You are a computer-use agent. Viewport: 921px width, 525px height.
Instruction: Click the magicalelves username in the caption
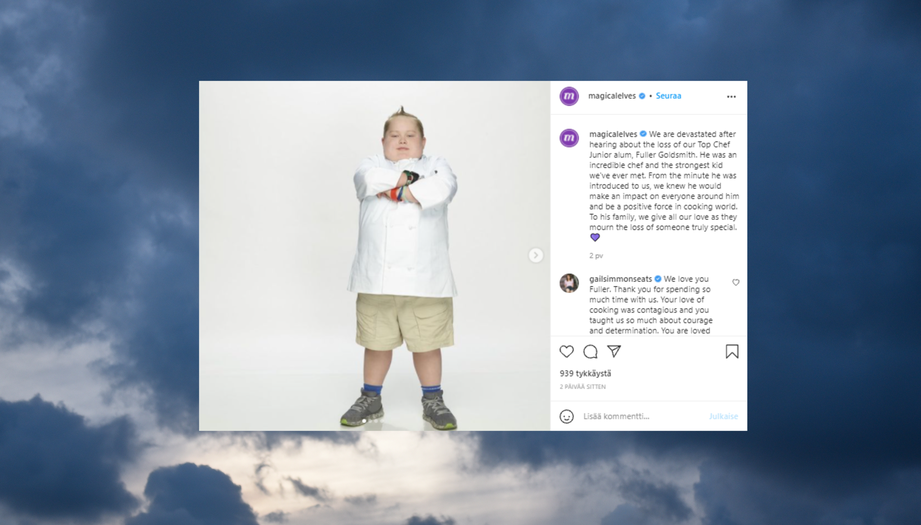click(613, 134)
